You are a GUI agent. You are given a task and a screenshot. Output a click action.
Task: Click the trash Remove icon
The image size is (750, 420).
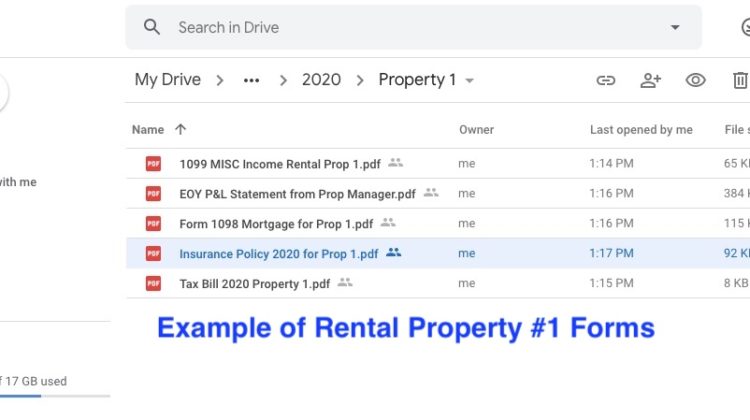[740, 80]
